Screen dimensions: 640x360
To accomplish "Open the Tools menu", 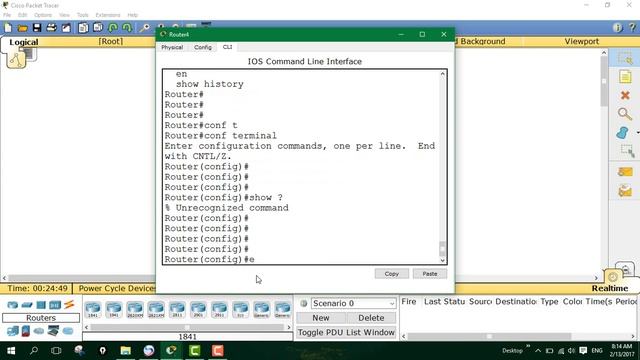I will click(x=82, y=15).
